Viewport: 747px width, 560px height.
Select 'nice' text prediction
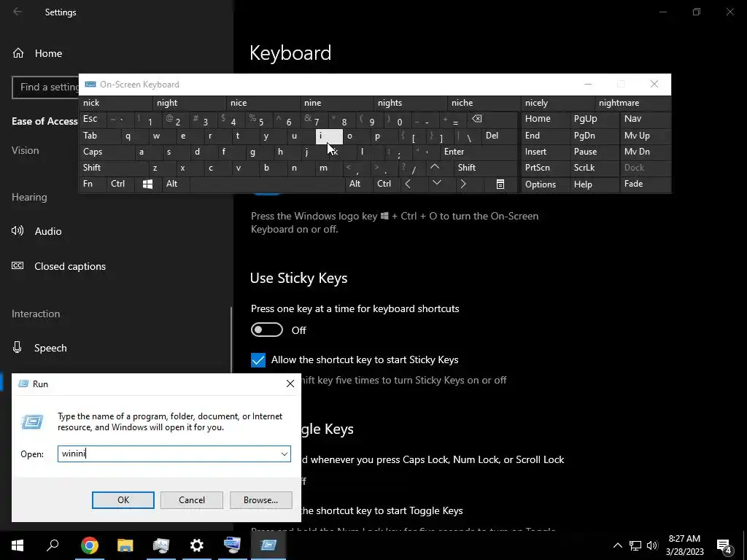(x=263, y=103)
